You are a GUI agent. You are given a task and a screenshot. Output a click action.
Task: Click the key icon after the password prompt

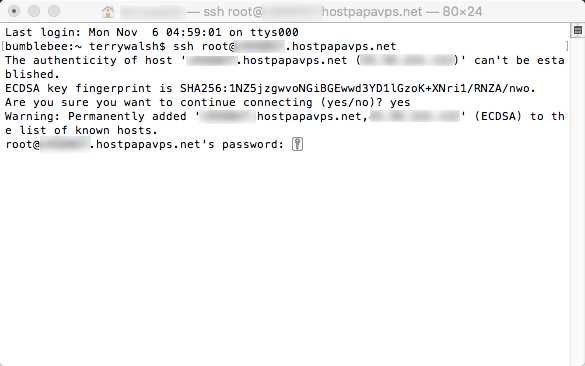[297, 144]
